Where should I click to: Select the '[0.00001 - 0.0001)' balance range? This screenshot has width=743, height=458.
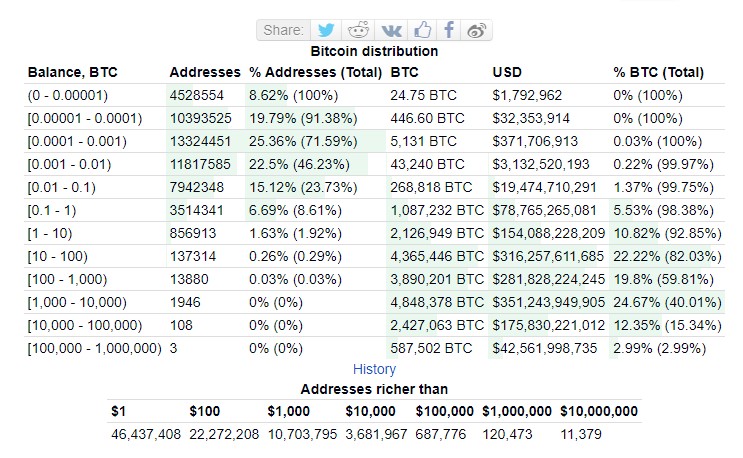(x=85, y=118)
